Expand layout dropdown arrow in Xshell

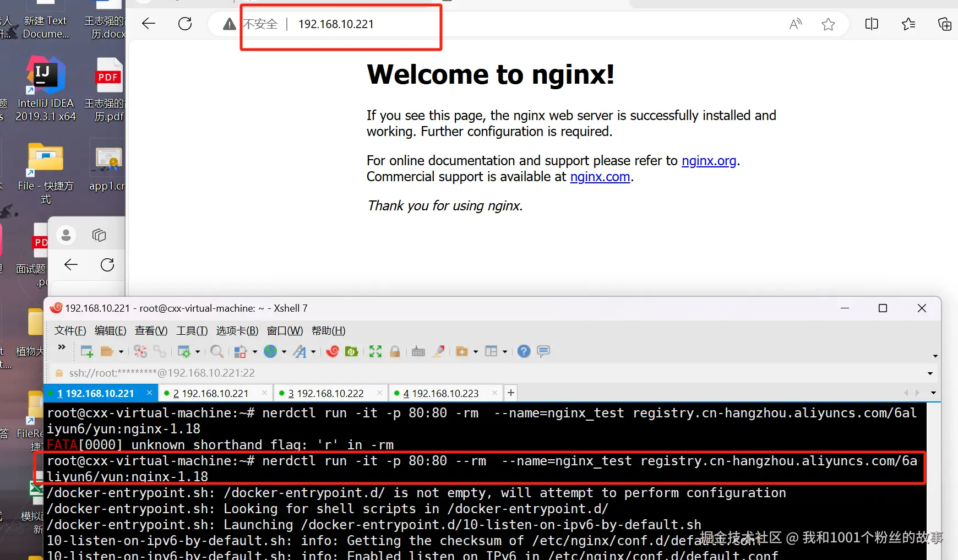click(x=505, y=352)
